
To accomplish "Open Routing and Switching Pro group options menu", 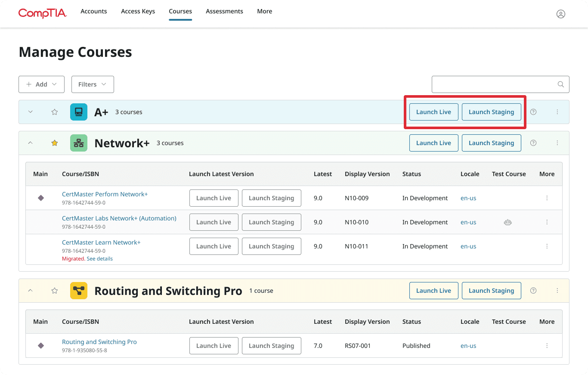I will point(557,291).
